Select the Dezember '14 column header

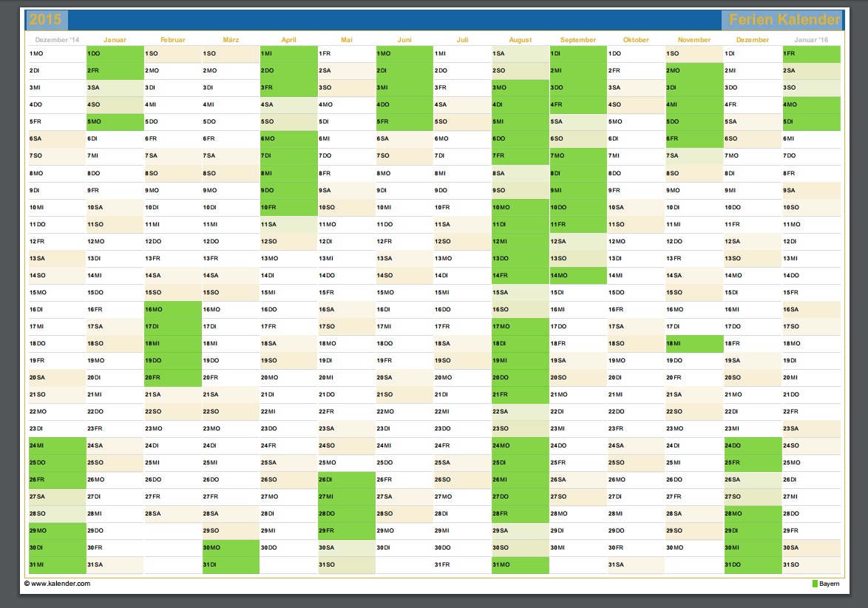click(57, 40)
